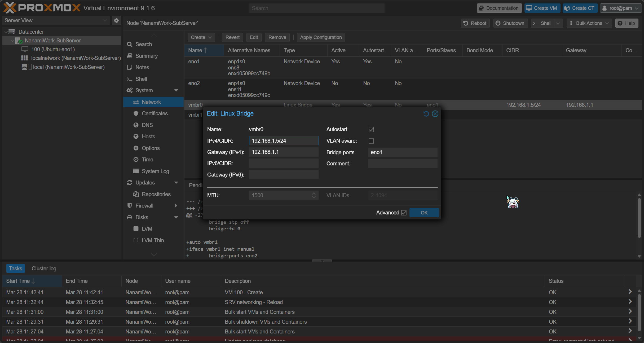The width and height of the screenshot is (644, 343).
Task: Open the node Options page
Action: click(151, 148)
